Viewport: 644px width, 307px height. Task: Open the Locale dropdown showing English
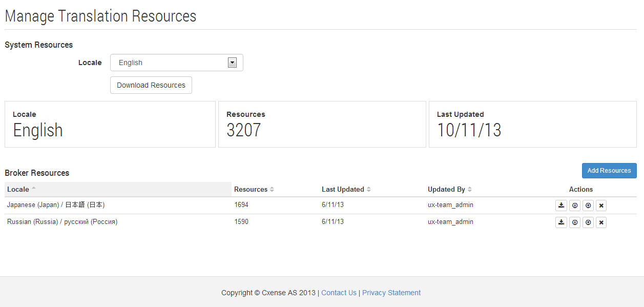(177, 63)
